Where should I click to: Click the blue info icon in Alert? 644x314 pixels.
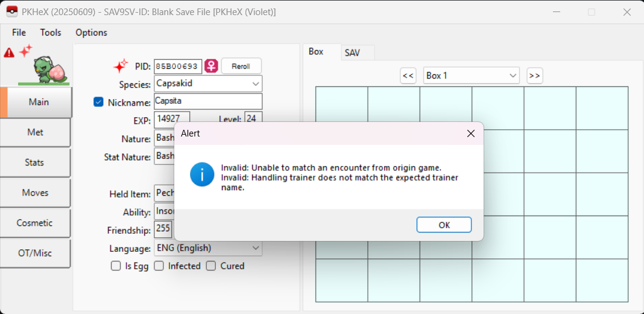click(x=202, y=175)
